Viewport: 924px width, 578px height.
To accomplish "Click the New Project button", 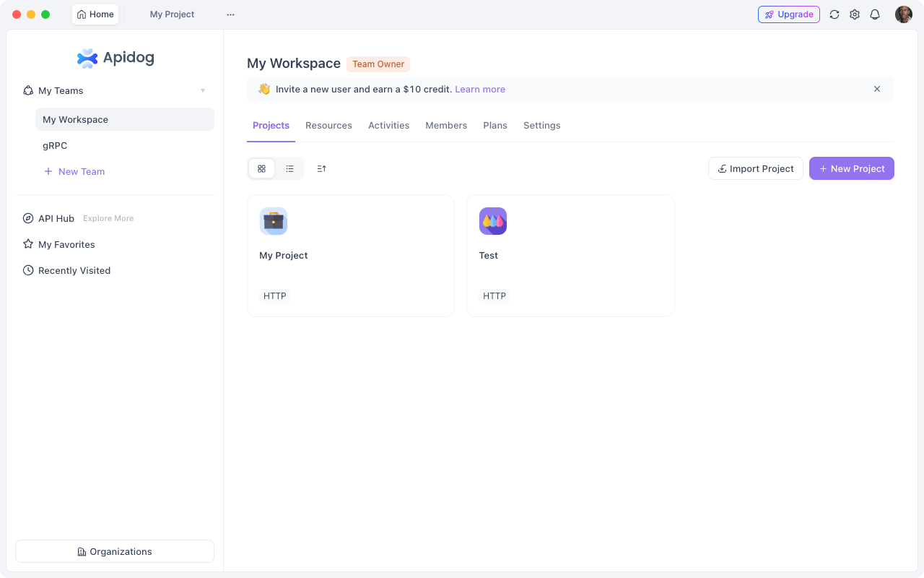I will (851, 168).
